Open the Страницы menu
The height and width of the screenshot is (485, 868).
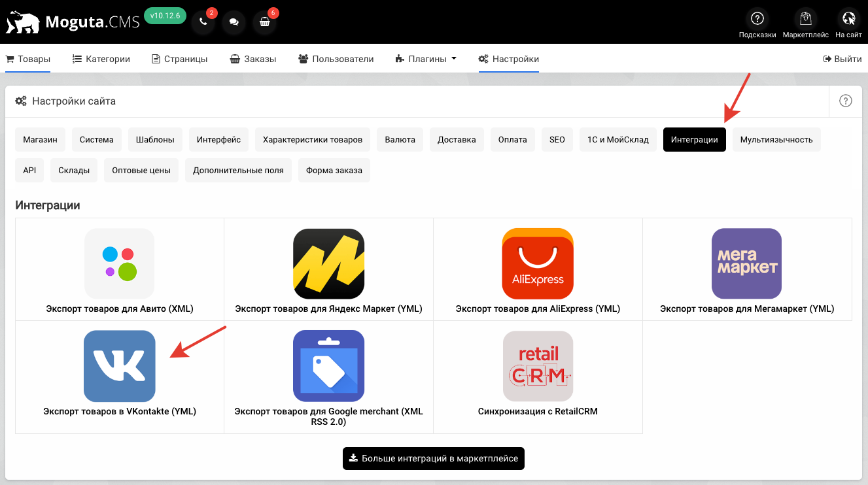pos(180,59)
